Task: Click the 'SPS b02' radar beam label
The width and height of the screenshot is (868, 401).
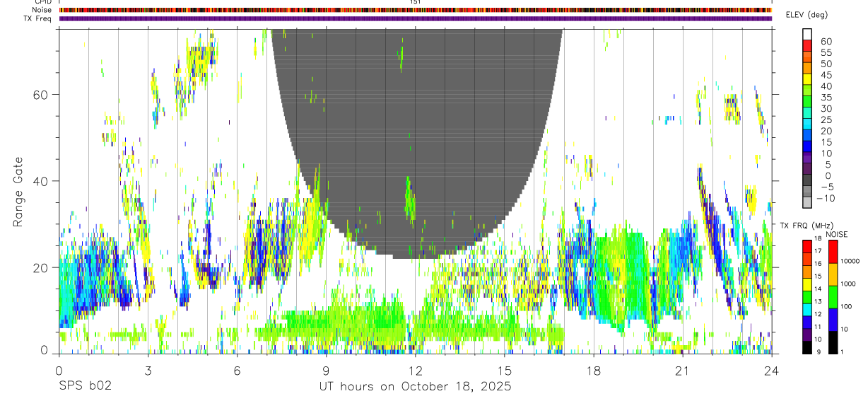Action: point(85,386)
